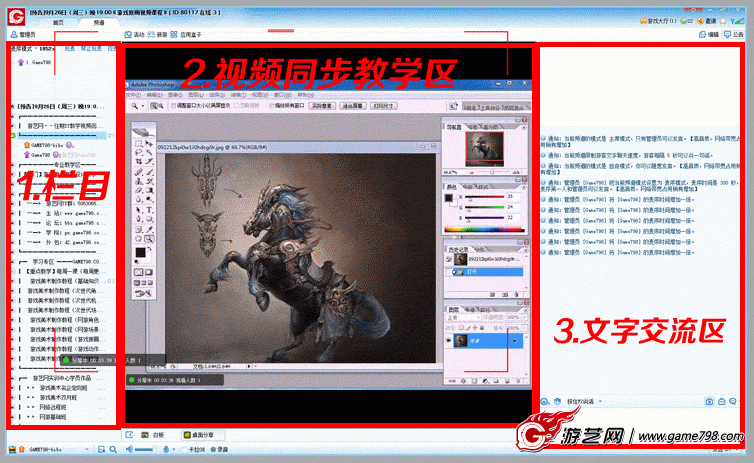Screen dimensions: 754x463
Task: Open the zoom tool preset dropdown arrow
Action: coord(143,106)
